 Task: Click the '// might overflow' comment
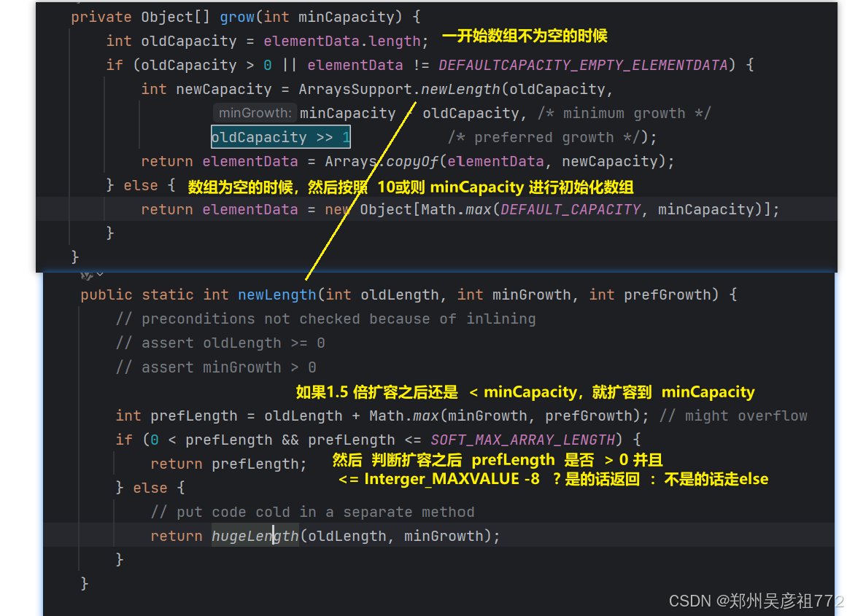pos(733,416)
